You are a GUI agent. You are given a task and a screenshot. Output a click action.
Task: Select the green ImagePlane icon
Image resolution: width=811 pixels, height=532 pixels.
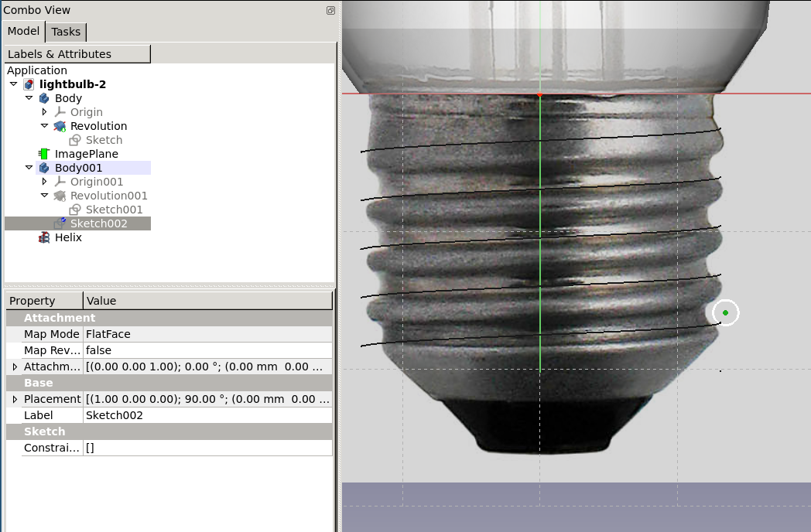click(44, 154)
